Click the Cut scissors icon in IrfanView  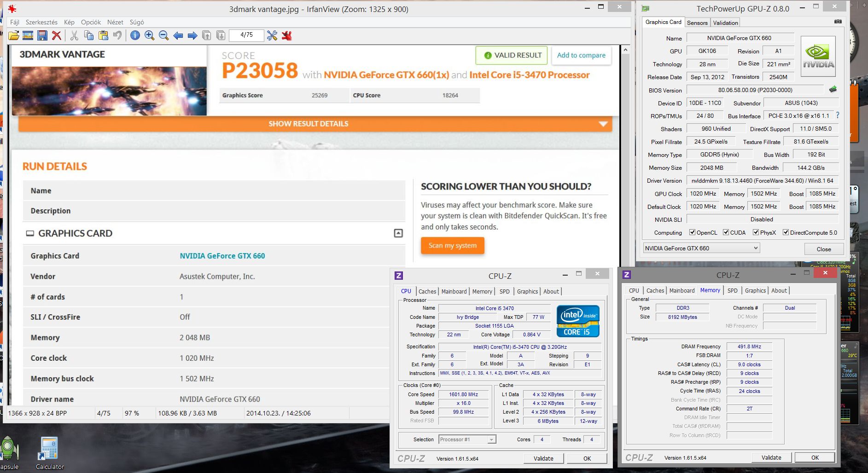coord(74,35)
